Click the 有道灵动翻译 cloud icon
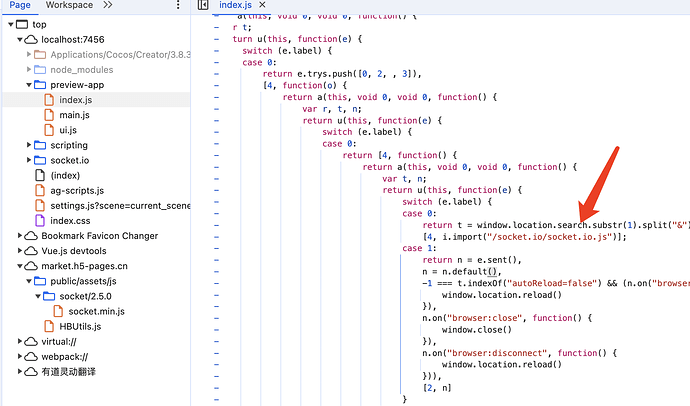Viewport: 690px width, 406px height. click(31, 372)
